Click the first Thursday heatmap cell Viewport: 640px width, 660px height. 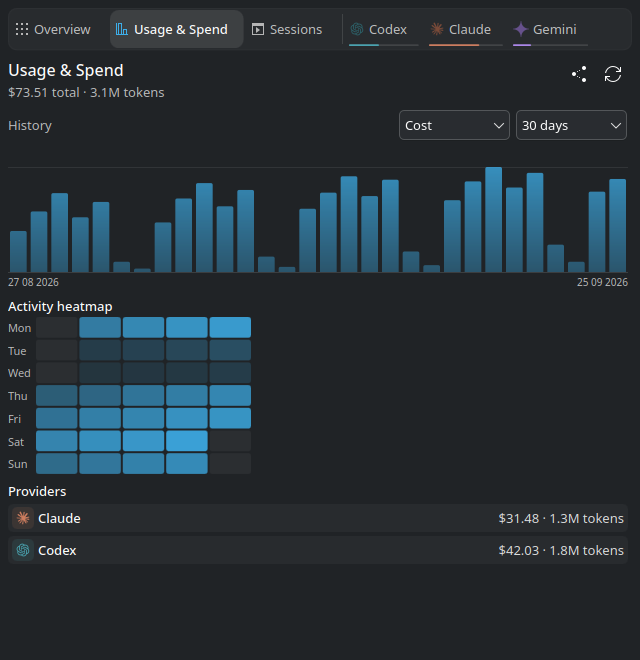pos(57,396)
